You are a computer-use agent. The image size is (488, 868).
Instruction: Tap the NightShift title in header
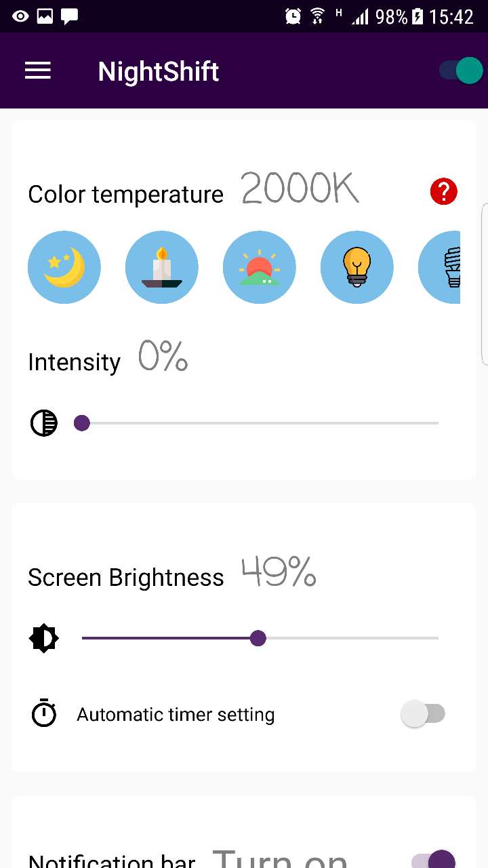pyautogui.click(x=159, y=72)
